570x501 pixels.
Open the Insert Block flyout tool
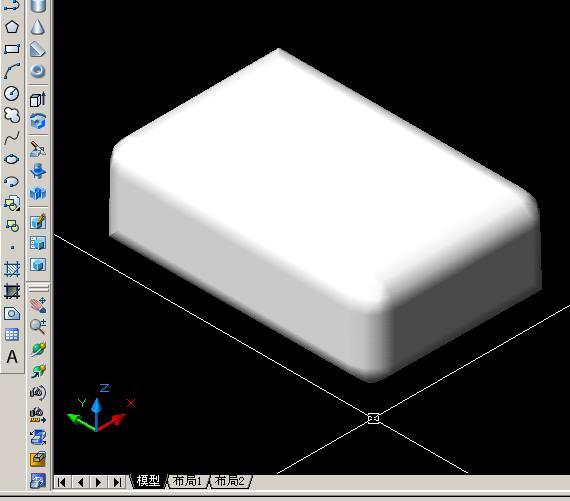(x=12, y=204)
